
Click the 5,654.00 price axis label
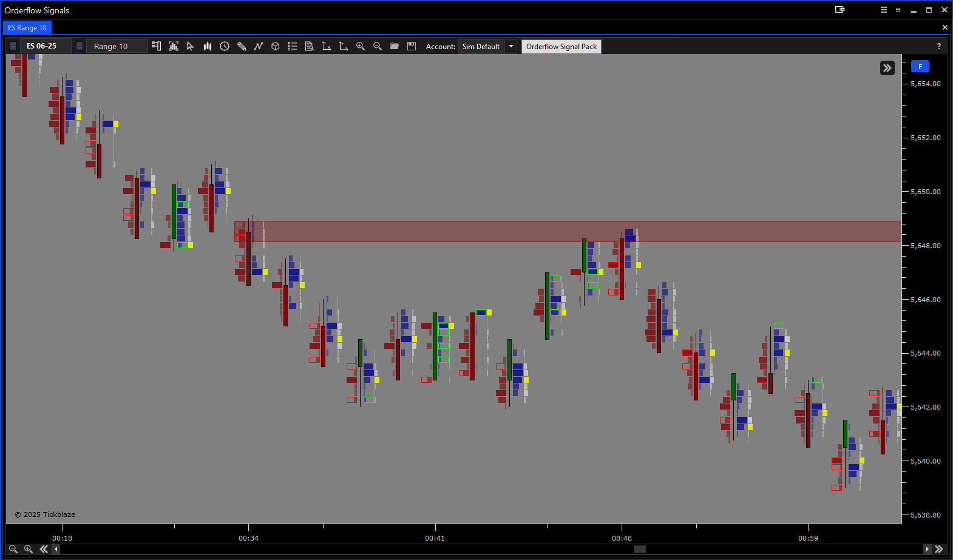pyautogui.click(x=926, y=84)
